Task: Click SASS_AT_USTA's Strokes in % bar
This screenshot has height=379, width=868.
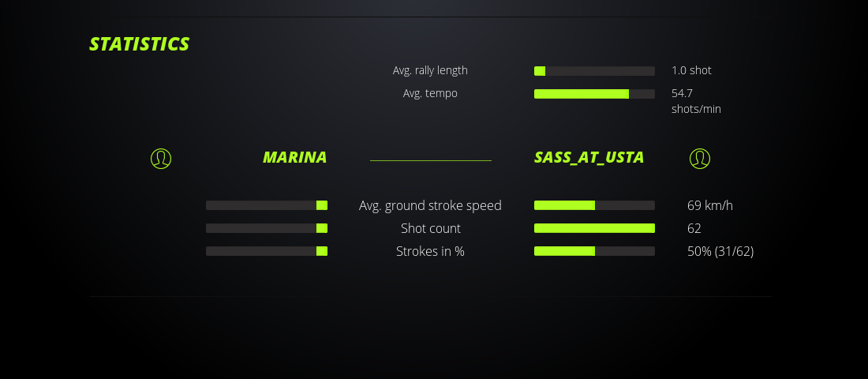Action: [594, 251]
